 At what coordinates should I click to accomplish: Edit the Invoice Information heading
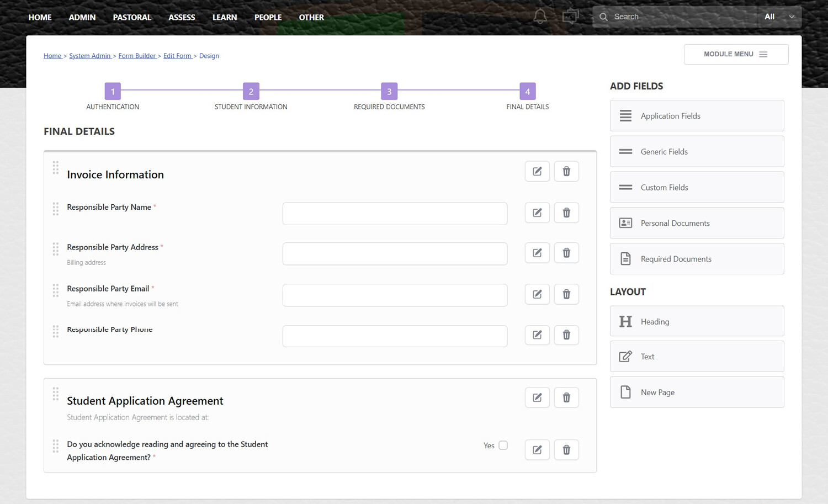(x=537, y=171)
